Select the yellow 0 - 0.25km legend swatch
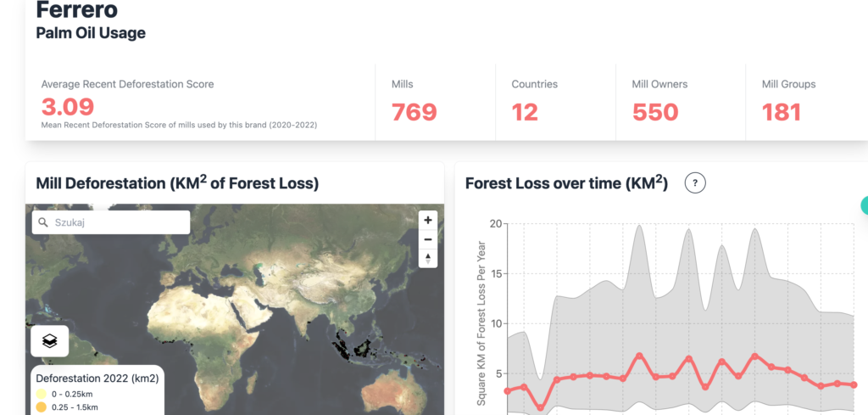Image resolution: width=868 pixels, height=415 pixels. pos(41,394)
